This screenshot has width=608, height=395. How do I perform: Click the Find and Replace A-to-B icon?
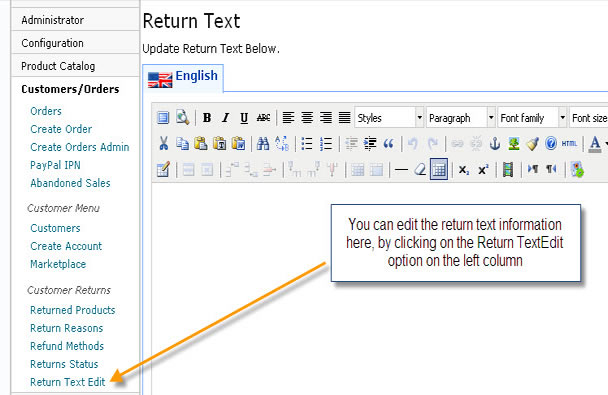tap(282, 143)
